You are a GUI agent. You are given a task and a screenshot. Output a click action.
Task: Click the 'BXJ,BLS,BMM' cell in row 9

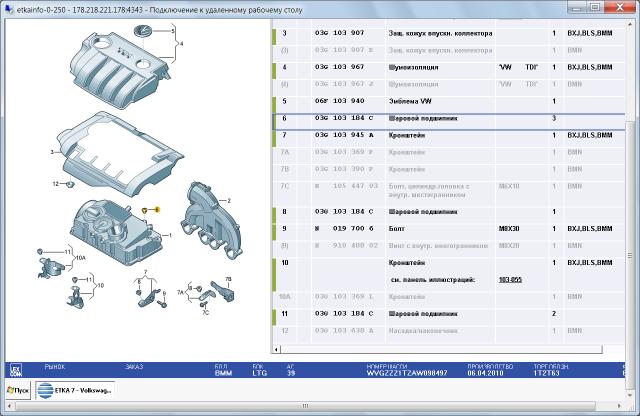tap(589, 229)
